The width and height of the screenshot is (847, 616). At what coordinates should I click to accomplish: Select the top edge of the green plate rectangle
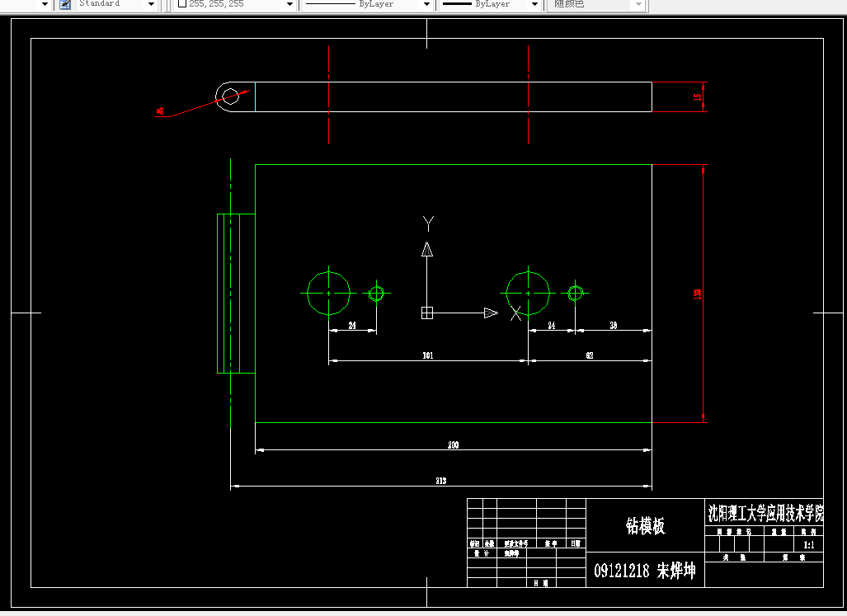454,165
